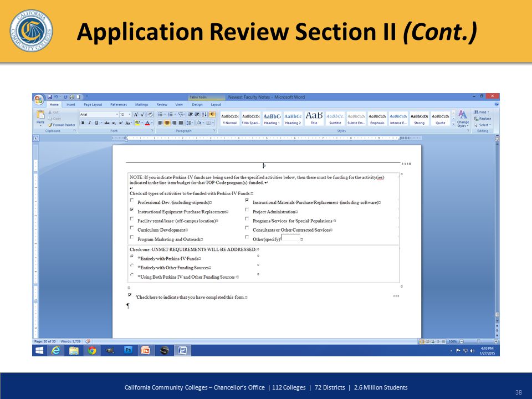Image resolution: width=532 pixels, height=399 pixels.
Task: Click the Bullets list icon
Action: pos(161,115)
